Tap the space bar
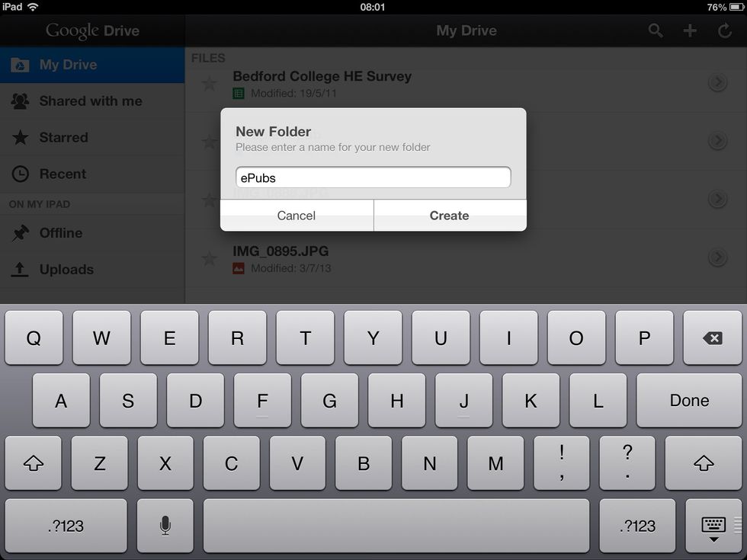This screenshot has height=560, width=747. (396, 526)
